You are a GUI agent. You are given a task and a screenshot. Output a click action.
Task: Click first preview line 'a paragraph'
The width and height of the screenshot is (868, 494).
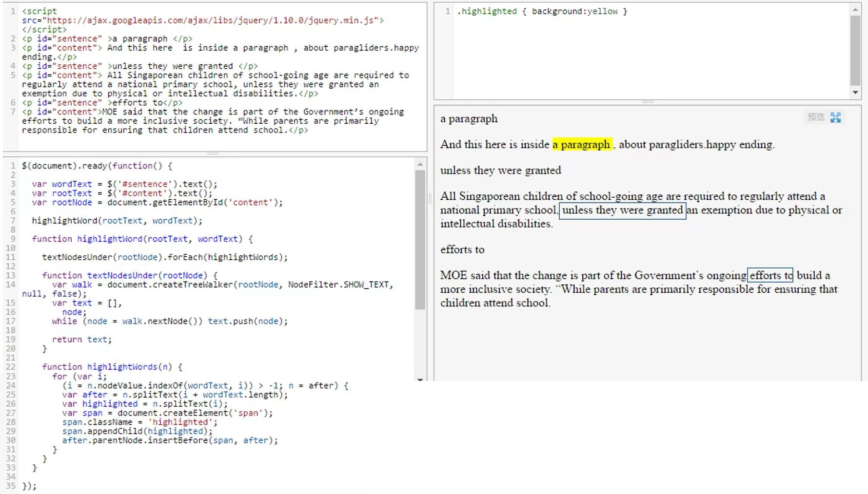469,119
